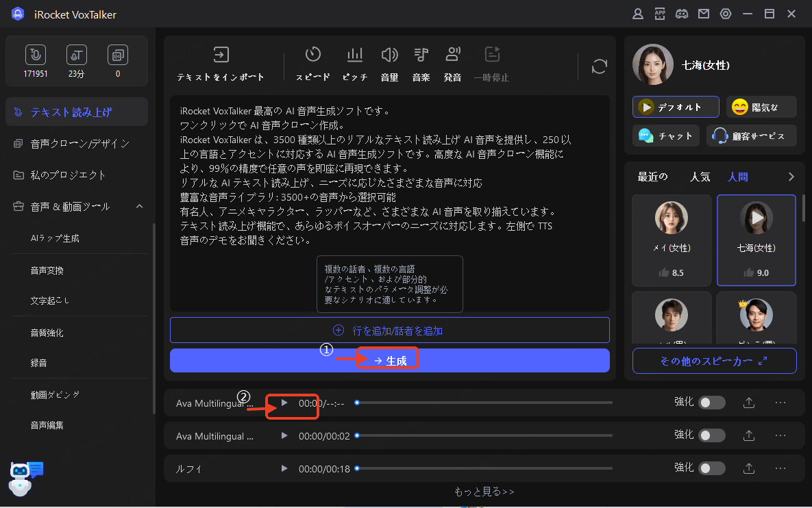Viewport: 812px width, 508px height.
Task: Open 音声クローン/デザイン in the sidebar
Action: [x=77, y=143]
